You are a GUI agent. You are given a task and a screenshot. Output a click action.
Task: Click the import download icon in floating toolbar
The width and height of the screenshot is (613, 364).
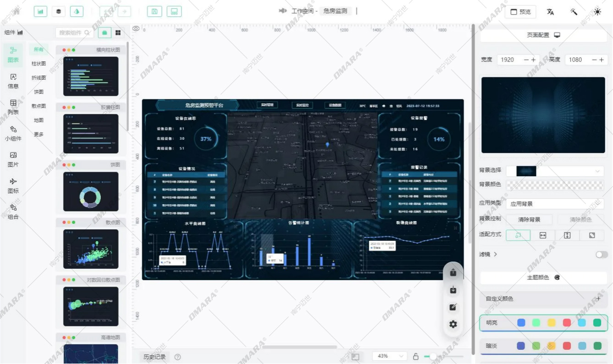453,290
